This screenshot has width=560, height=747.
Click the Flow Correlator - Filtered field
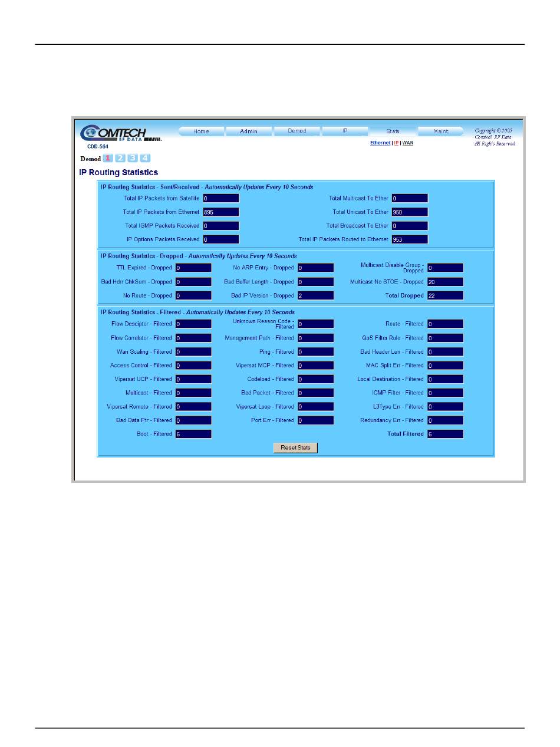193,338
